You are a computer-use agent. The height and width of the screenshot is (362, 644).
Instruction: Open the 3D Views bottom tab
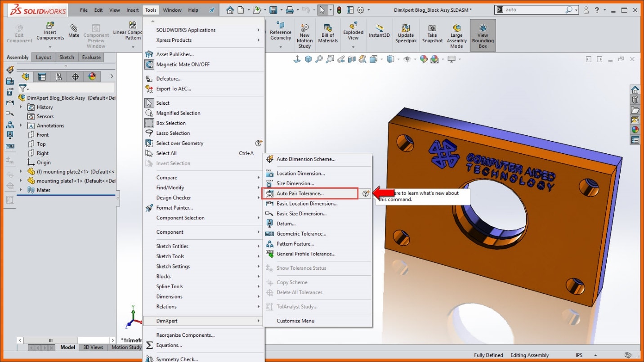point(94,347)
